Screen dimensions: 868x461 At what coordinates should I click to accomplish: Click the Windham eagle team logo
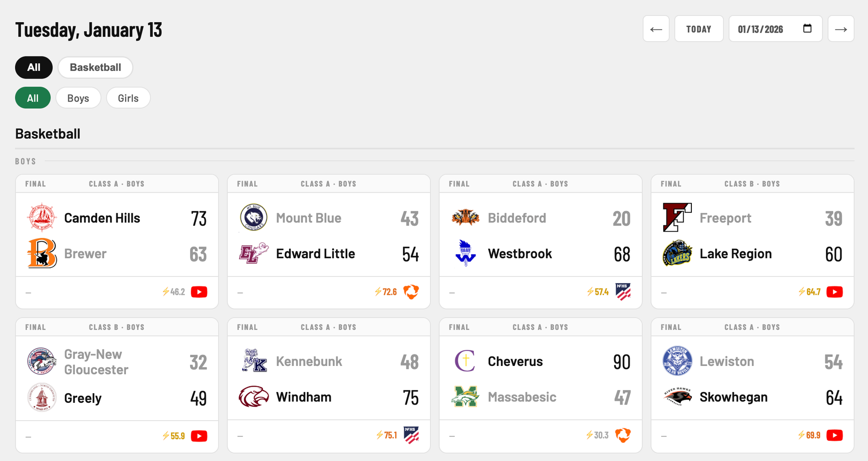pyautogui.click(x=254, y=397)
